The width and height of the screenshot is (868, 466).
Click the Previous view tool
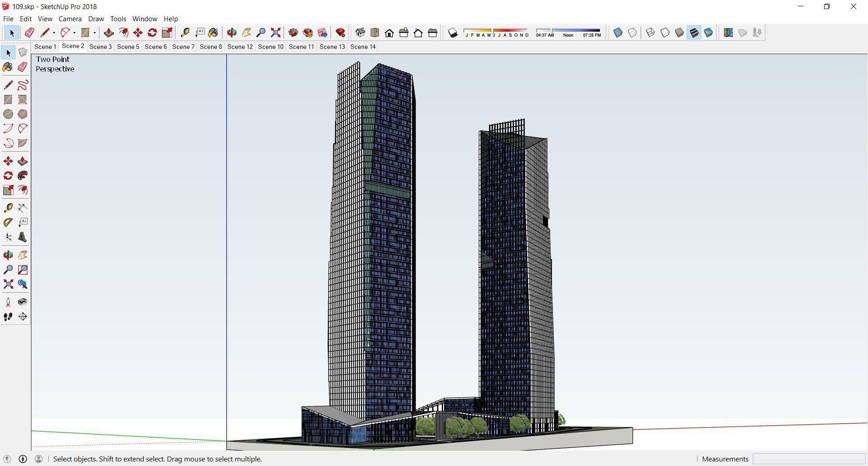tap(23, 284)
